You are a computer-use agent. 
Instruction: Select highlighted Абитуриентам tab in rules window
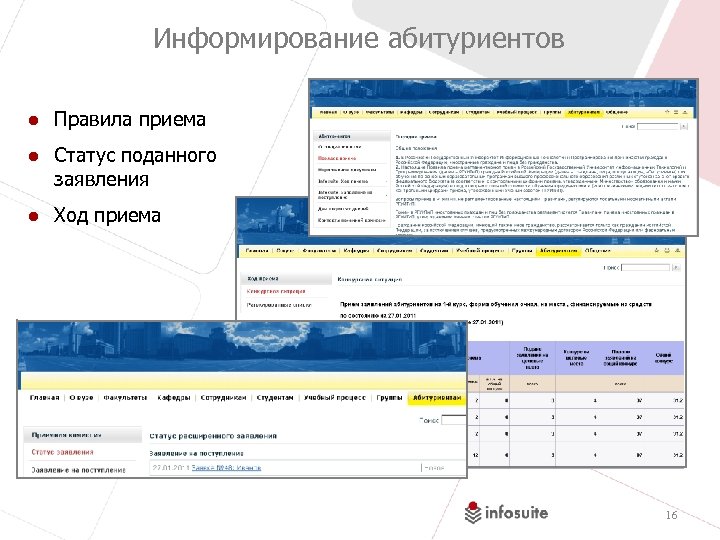584,112
